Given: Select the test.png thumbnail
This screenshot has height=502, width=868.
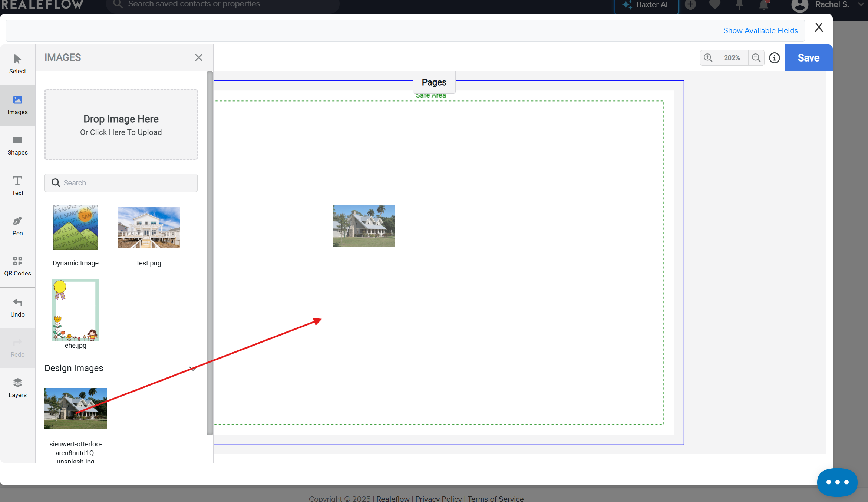Looking at the screenshot, I should click(149, 228).
